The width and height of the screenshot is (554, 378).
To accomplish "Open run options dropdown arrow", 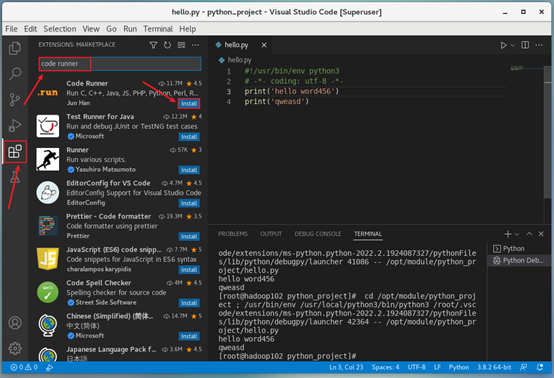I will [513, 45].
